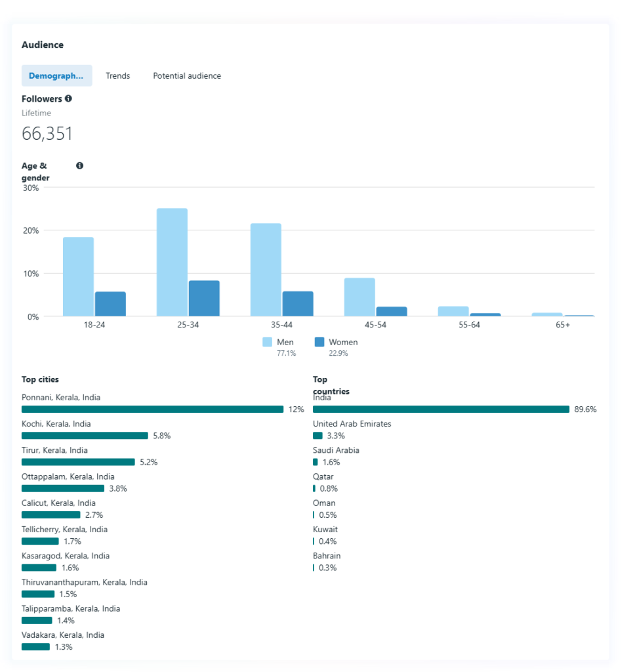Click the Ottappalam, Kerala city bar
Viewport: 633px width, 672px height.
click(63, 488)
